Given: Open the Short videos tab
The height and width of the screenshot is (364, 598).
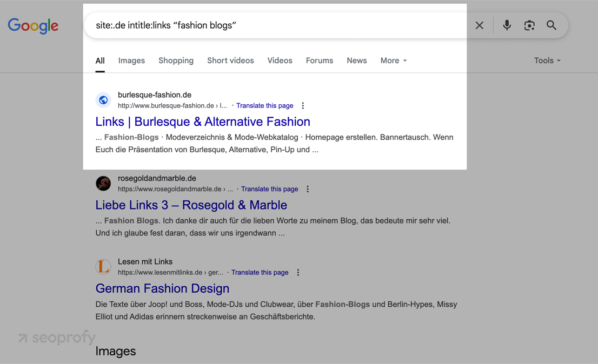Looking at the screenshot, I should tap(230, 60).
